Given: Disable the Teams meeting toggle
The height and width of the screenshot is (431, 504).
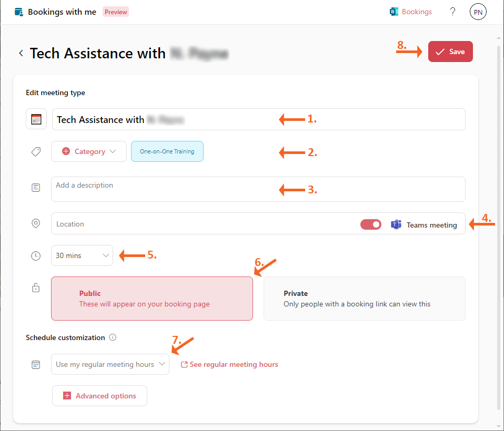Looking at the screenshot, I should (x=371, y=224).
